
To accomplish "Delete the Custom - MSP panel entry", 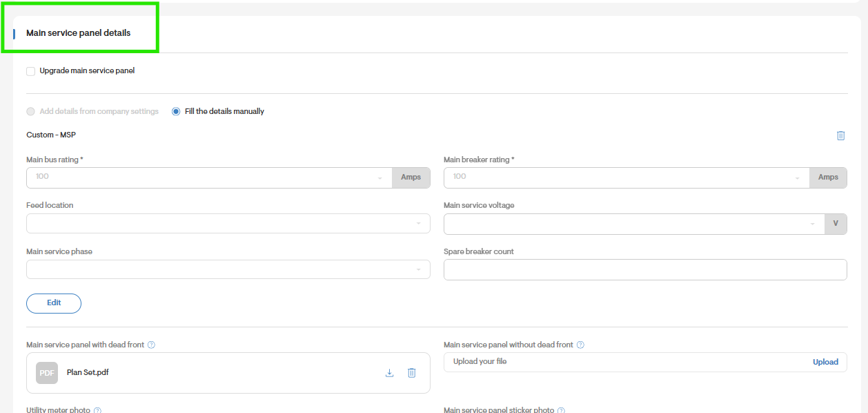I will pos(840,135).
